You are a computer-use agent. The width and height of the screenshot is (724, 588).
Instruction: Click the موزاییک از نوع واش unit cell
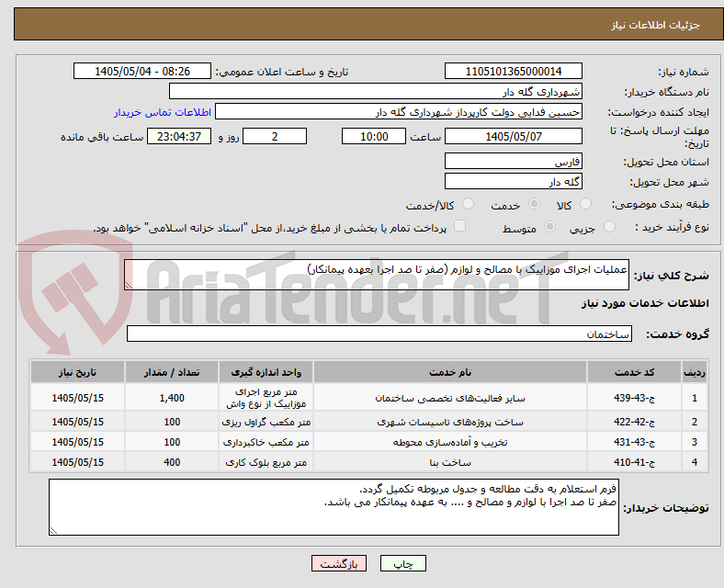[x=266, y=398]
